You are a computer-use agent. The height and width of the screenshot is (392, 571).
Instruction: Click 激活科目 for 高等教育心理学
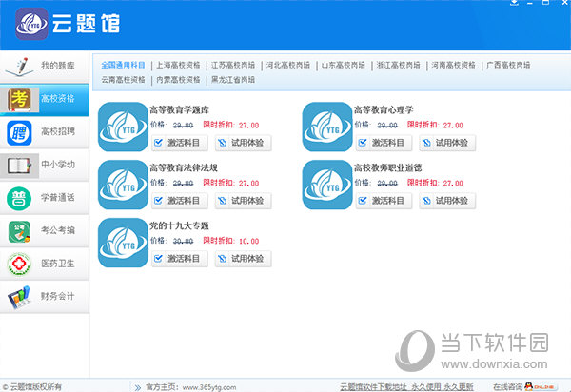(x=384, y=143)
